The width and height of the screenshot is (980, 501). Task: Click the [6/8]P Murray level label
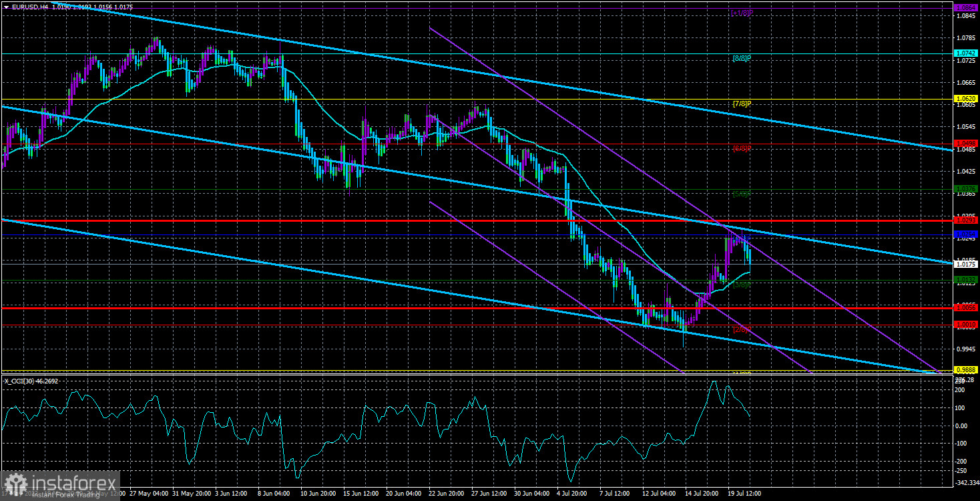pos(742,148)
